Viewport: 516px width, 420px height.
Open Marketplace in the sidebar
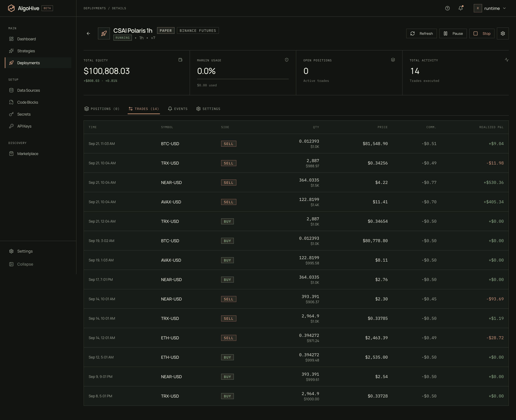coord(38,154)
